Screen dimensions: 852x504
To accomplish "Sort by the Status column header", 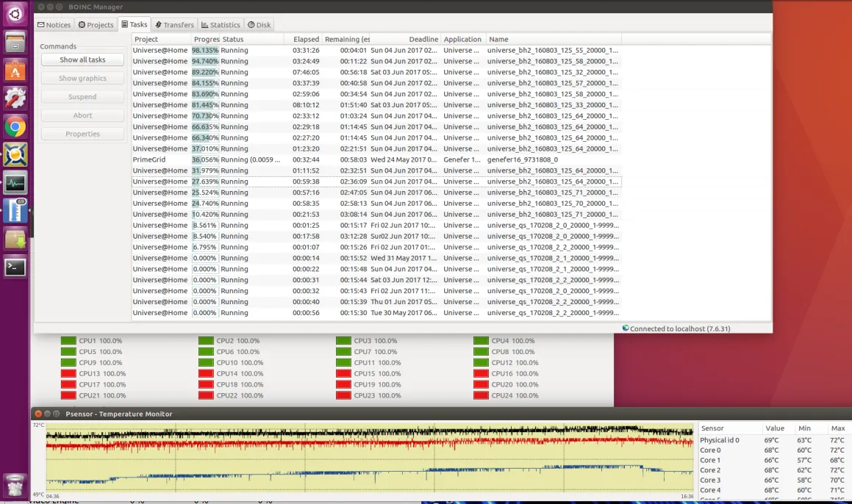I will click(251, 39).
